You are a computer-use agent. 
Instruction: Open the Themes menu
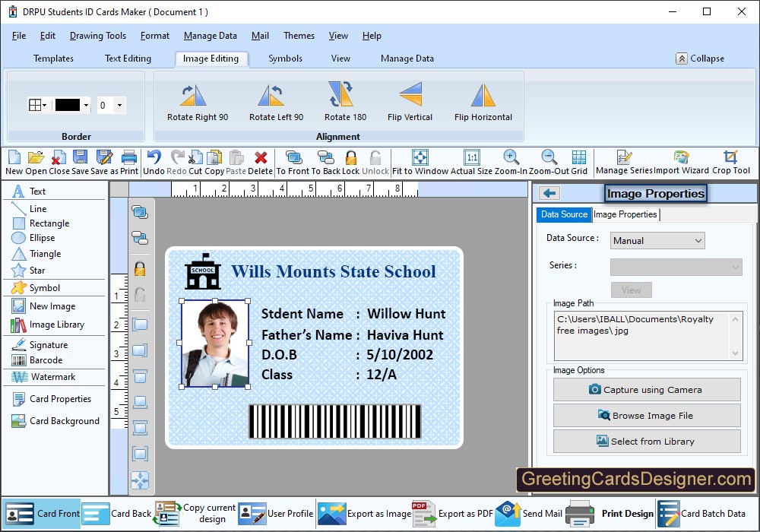[x=299, y=36]
